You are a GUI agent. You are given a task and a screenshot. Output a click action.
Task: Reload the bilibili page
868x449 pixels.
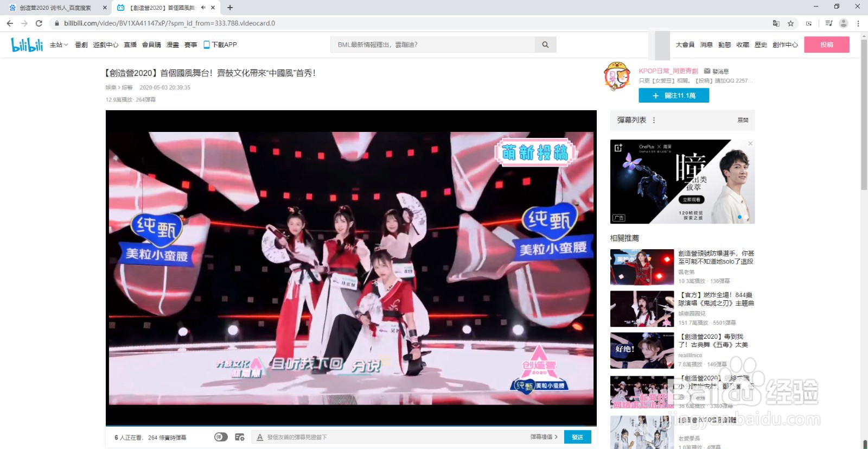[x=39, y=23]
